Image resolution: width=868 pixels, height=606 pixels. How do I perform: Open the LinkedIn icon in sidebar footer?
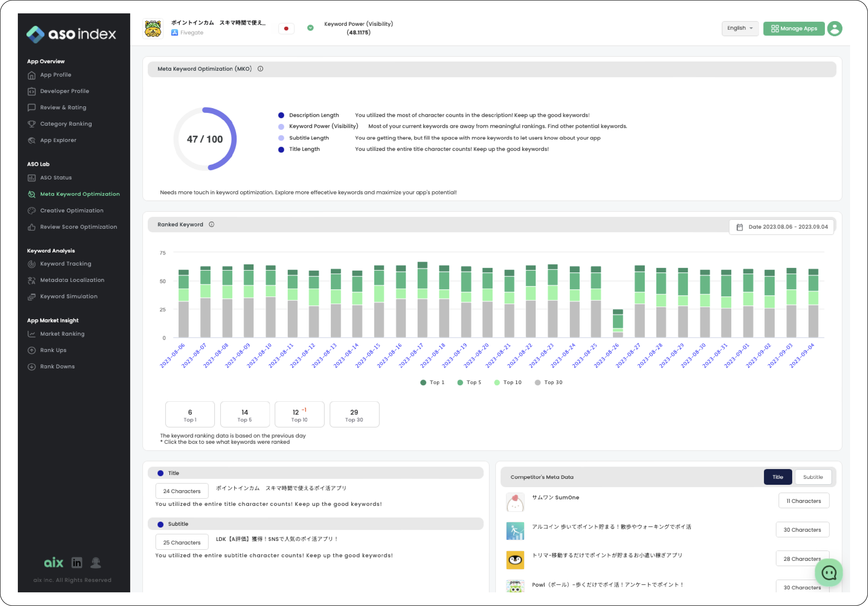pos(77,563)
